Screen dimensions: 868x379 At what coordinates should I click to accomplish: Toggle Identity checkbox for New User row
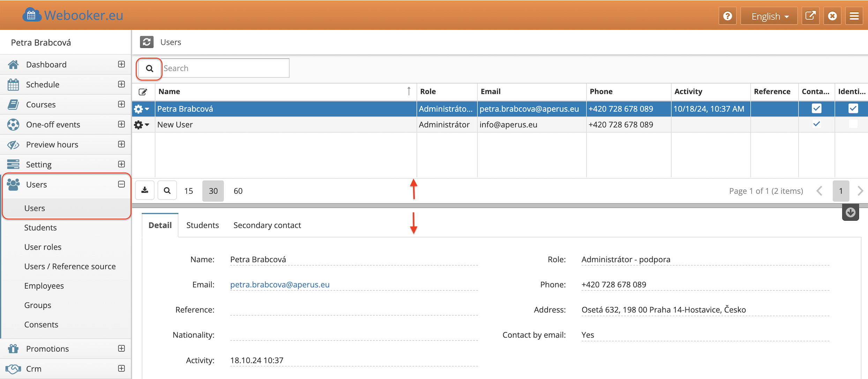point(853,124)
